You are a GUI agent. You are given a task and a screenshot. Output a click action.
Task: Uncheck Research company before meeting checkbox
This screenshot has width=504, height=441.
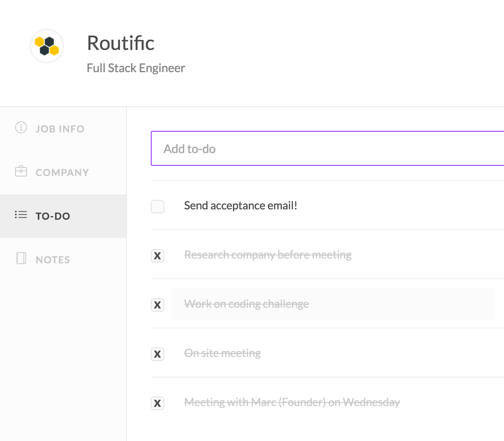coord(158,256)
